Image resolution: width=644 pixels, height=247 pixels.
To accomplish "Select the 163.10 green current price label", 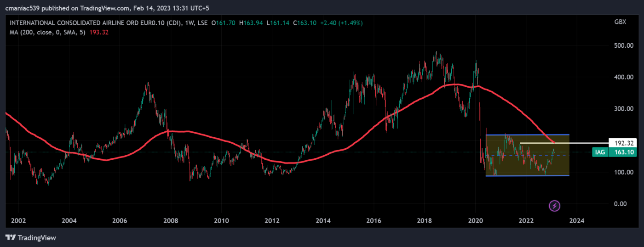I will (x=622, y=152).
